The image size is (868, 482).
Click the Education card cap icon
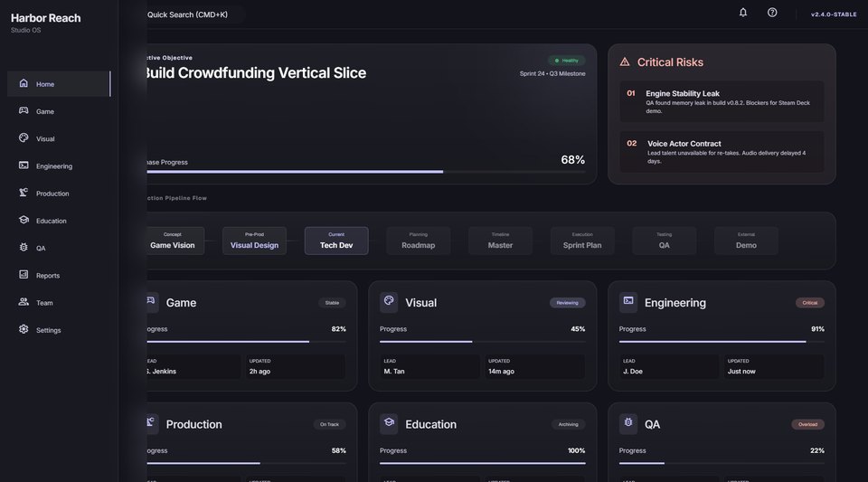(389, 423)
